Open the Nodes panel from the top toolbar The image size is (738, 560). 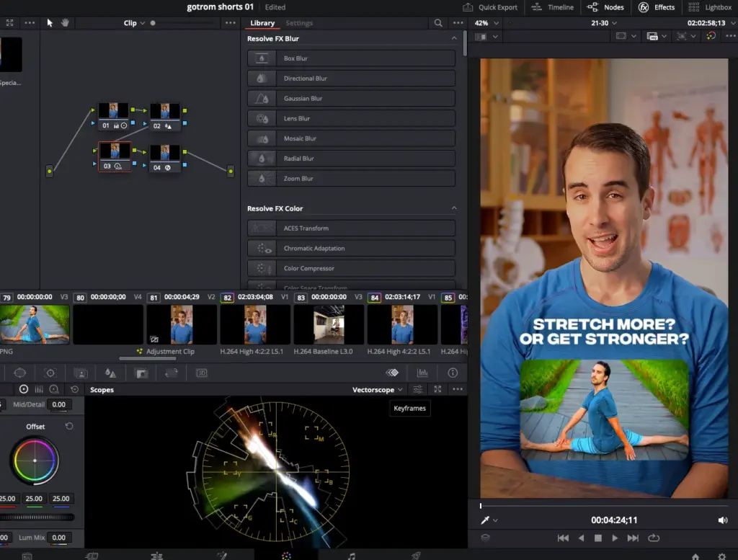(606, 8)
